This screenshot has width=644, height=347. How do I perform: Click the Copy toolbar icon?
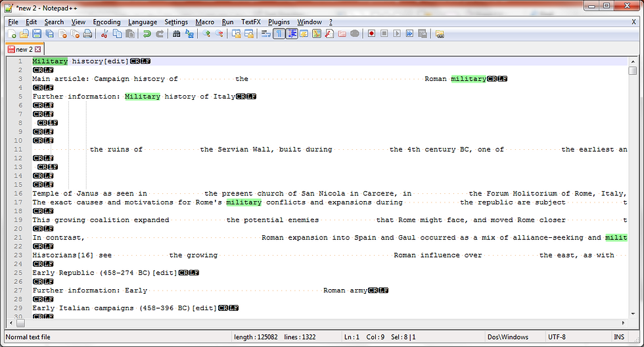click(x=117, y=34)
